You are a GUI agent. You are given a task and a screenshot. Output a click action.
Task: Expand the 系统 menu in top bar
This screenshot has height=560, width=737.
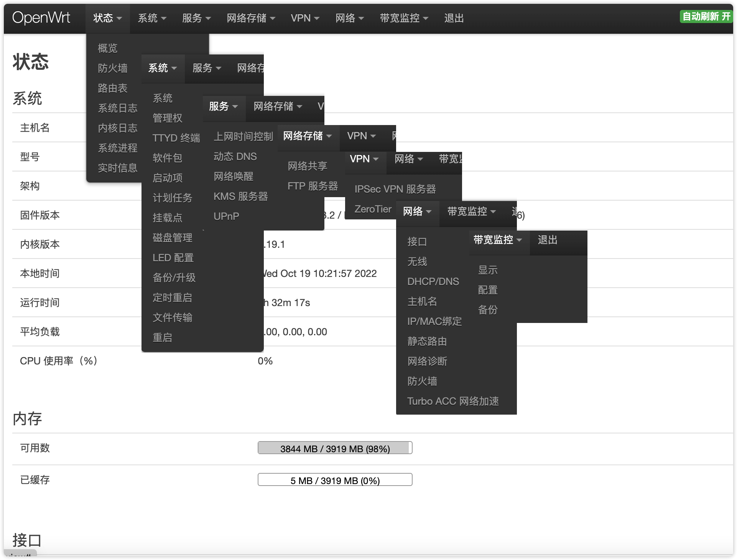click(152, 18)
